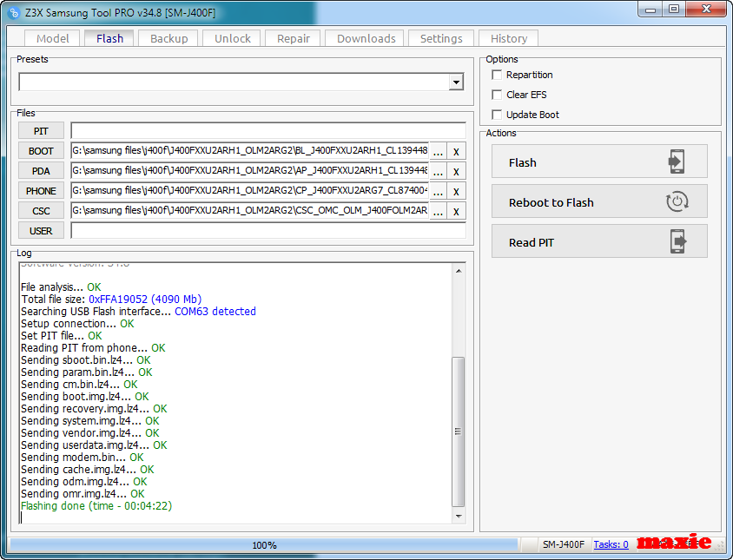This screenshot has height=560, width=733.
Task: Click the CSC file button
Action: coord(41,211)
